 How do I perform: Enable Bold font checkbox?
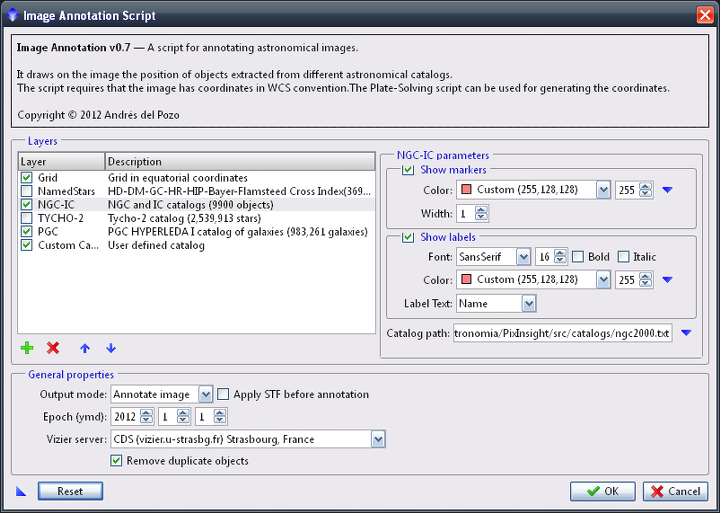pyautogui.click(x=578, y=257)
